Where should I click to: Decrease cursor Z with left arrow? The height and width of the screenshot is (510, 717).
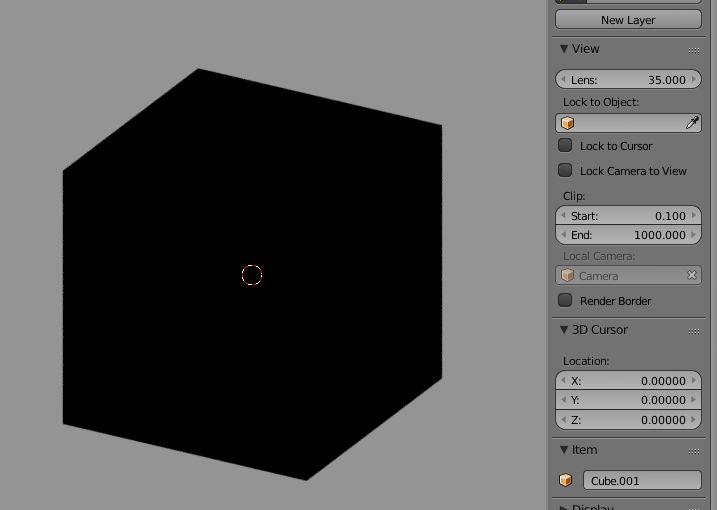pos(563,419)
